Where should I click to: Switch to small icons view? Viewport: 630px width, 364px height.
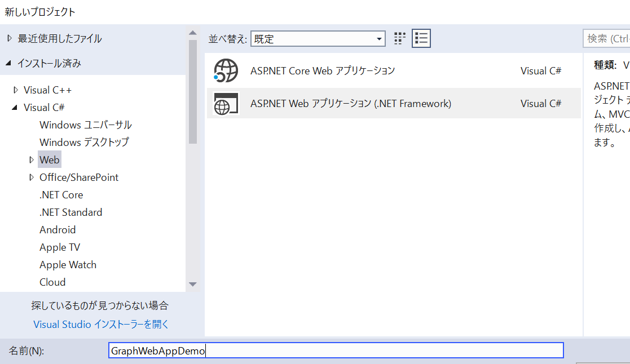399,38
